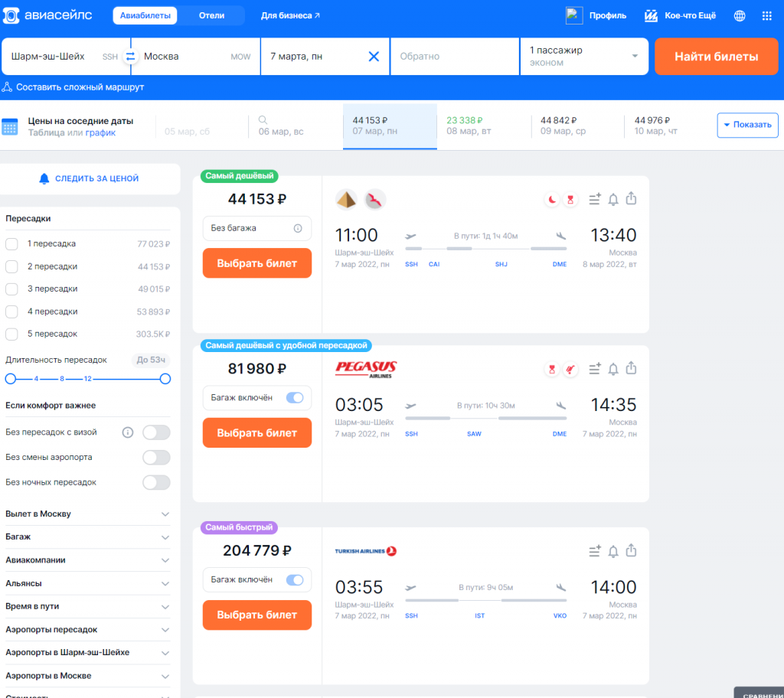Click the search icon for 06 мар
The width and height of the screenshot is (784, 698).
click(263, 120)
